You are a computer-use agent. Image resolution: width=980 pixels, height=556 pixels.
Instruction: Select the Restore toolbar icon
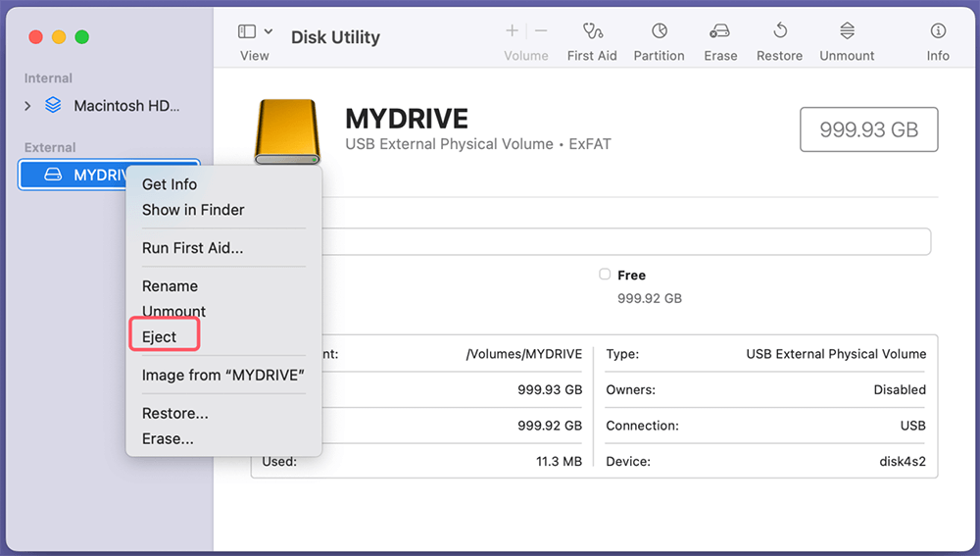tap(779, 31)
